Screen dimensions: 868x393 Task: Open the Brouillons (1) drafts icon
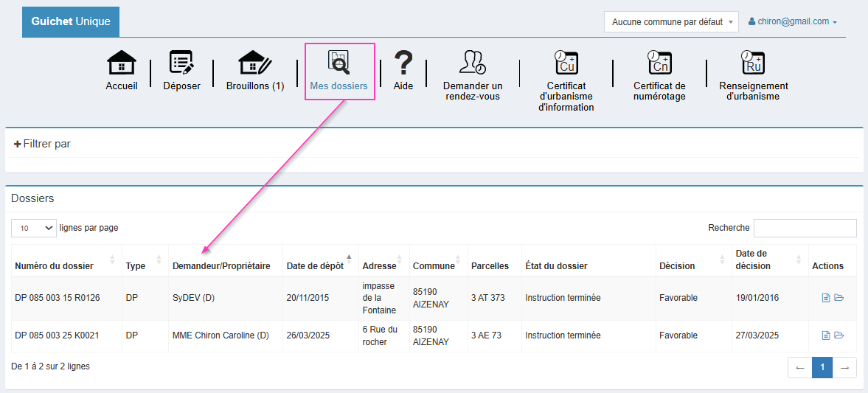(255, 63)
